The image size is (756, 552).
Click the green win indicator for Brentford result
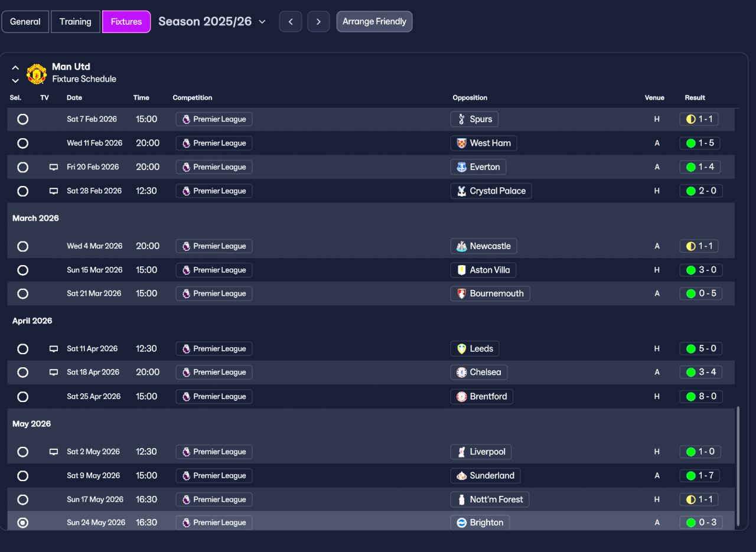click(690, 396)
